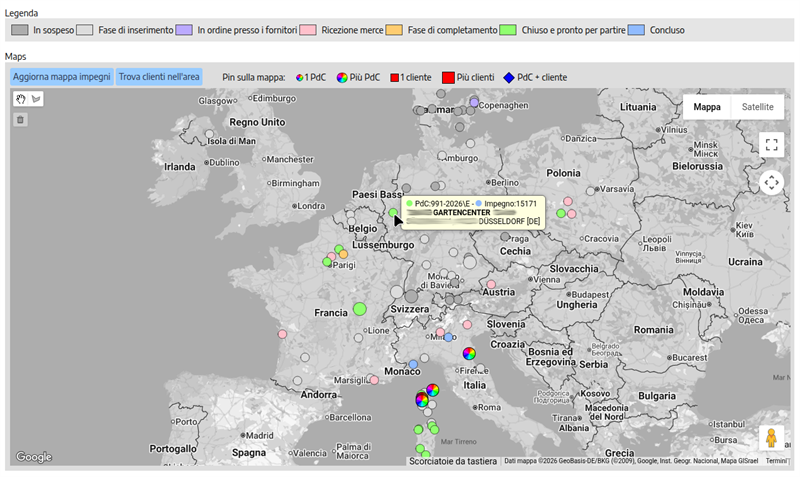
Task: Click the pink pin near Marsiglia
Action: click(374, 380)
